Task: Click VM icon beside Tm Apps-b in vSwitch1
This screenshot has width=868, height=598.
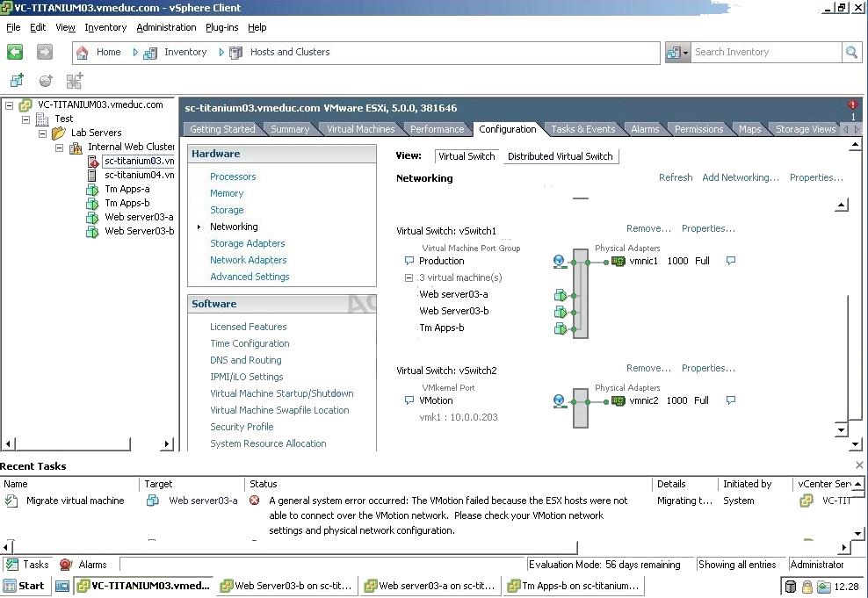Action: pyautogui.click(x=561, y=328)
